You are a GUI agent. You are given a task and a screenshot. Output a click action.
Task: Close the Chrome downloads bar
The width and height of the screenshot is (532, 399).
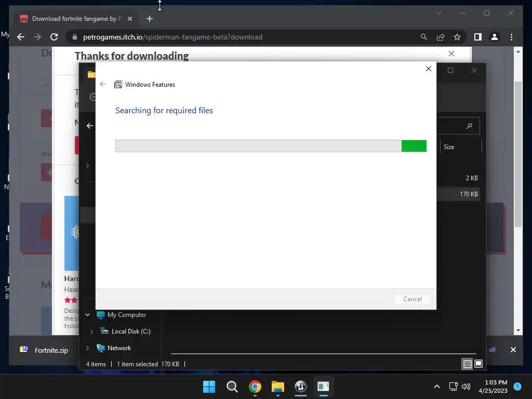click(513, 350)
